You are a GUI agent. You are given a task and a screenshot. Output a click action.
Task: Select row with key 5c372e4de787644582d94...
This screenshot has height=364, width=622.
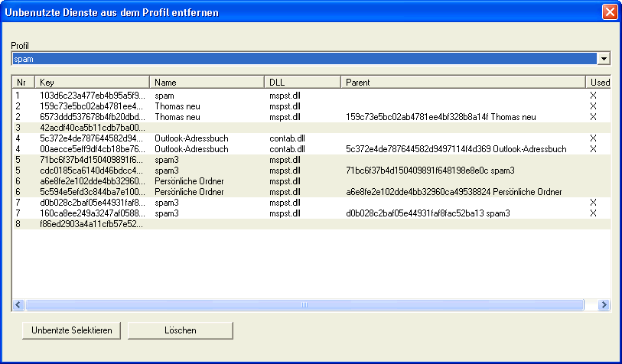(311, 138)
